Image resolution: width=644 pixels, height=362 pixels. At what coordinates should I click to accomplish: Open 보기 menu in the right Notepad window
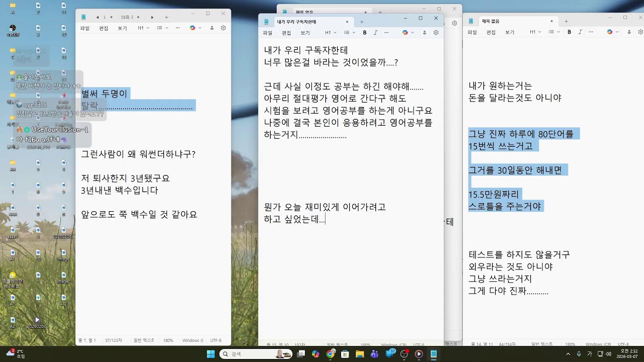[510, 32]
